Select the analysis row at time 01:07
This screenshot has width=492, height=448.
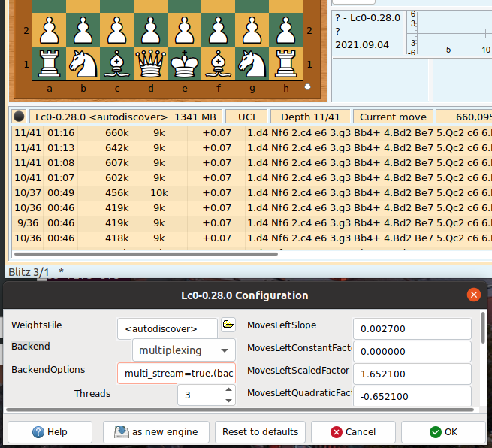coord(252,178)
